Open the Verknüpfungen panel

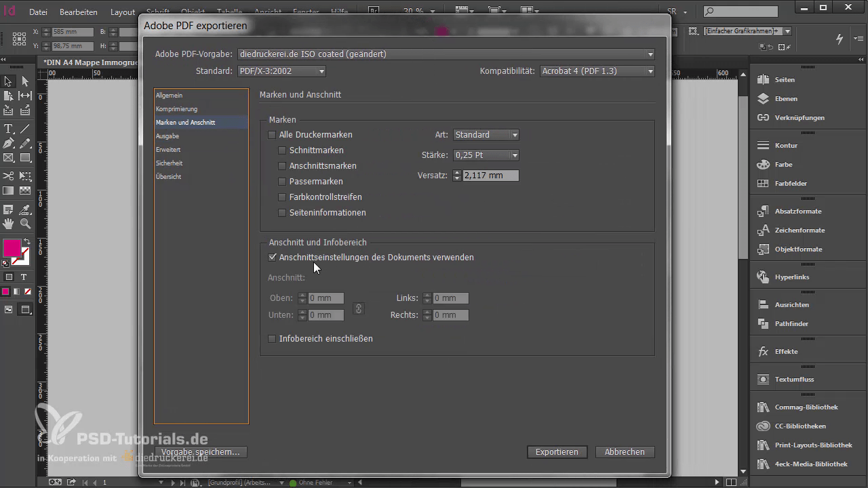tap(800, 118)
